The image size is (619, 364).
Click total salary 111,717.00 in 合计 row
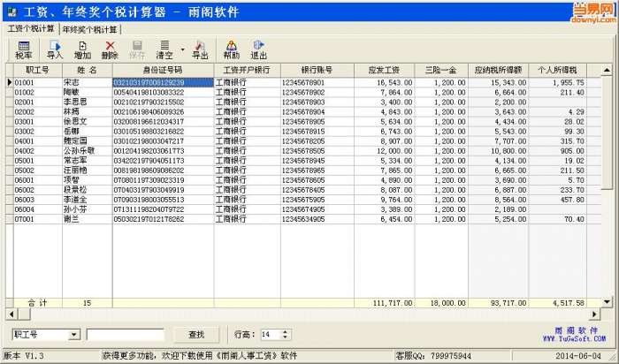(384, 303)
